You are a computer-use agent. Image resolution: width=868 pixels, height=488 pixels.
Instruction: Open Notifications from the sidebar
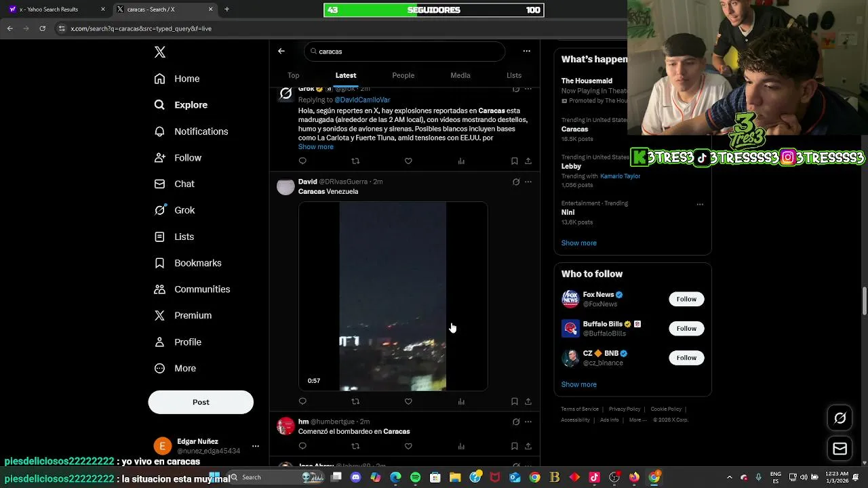191,131
